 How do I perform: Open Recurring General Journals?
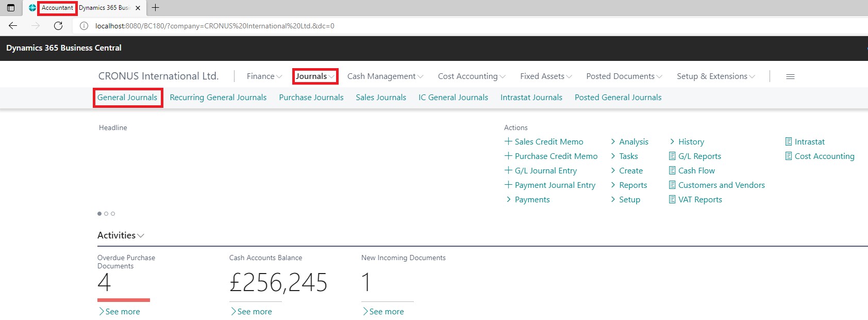click(x=218, y=97)
